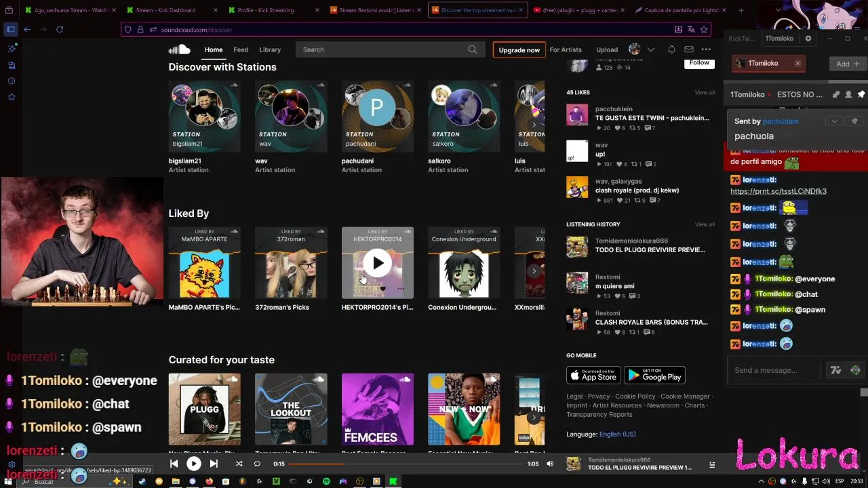View all 45 likes
Screen dimensions: 868x488
[705, 92]
